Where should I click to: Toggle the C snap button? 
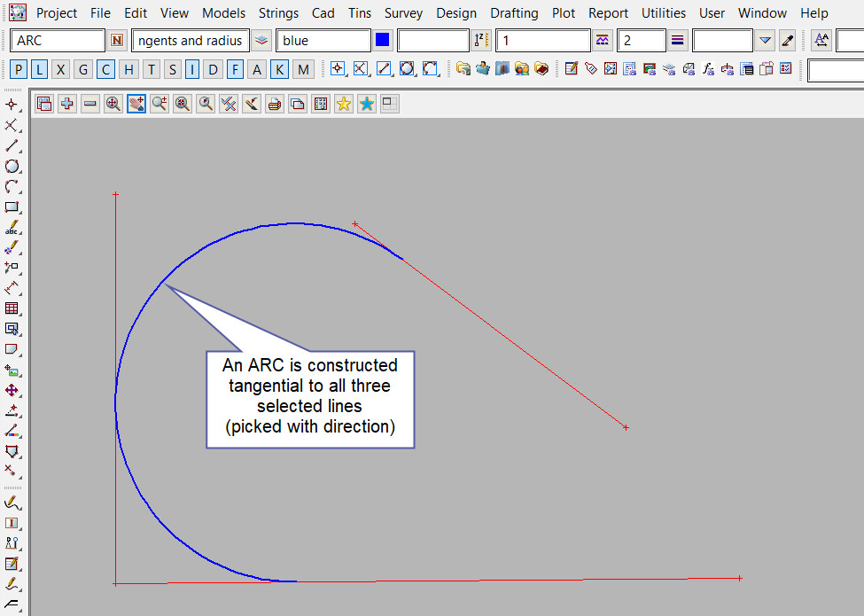point(105,69)
